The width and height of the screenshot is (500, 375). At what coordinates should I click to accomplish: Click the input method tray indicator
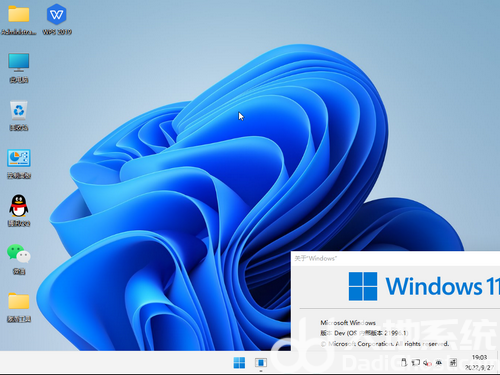point(453,363)
